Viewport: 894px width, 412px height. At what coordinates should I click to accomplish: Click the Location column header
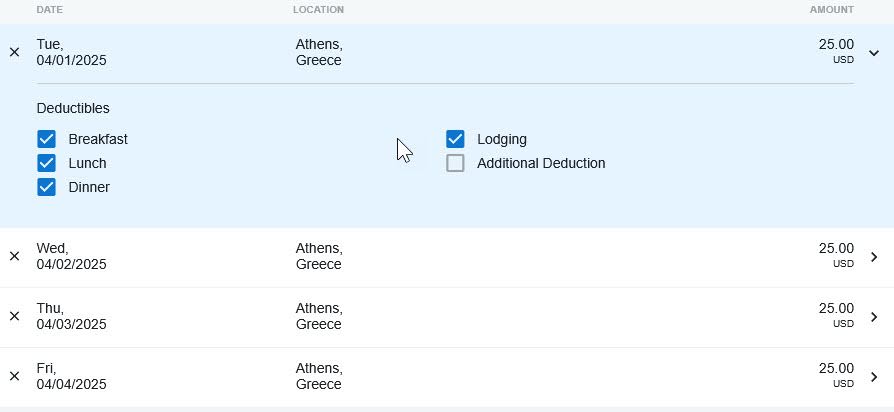(318, 10)
